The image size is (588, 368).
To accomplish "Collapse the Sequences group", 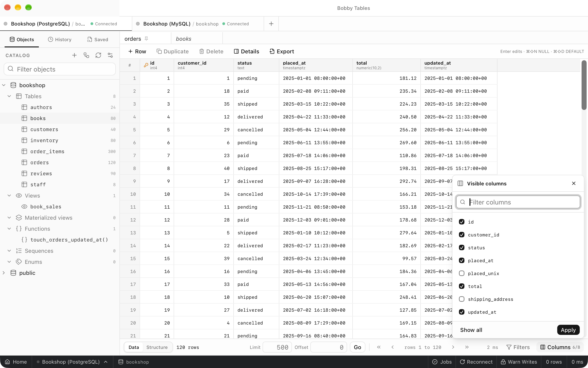I will click(9, 251).
